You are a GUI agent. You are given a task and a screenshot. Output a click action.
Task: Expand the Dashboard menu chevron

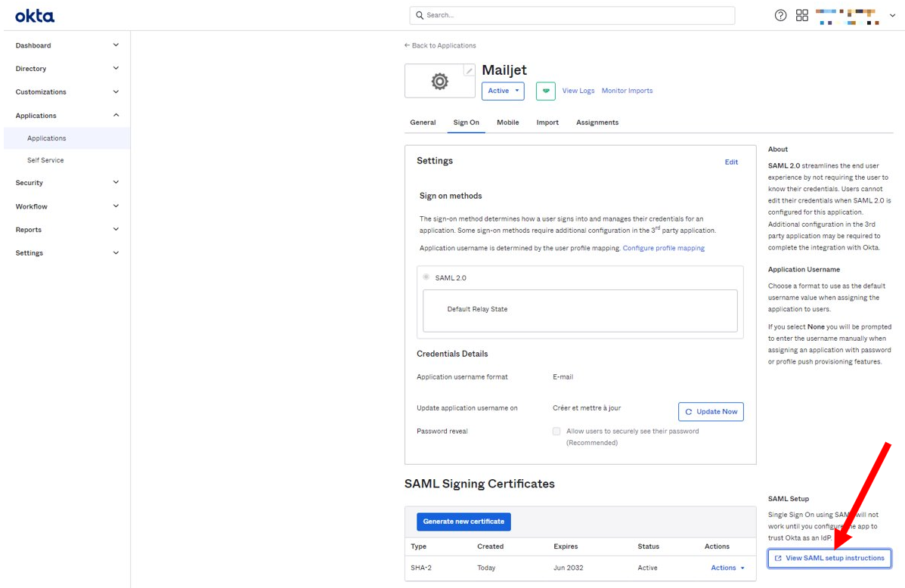[116, 45]
